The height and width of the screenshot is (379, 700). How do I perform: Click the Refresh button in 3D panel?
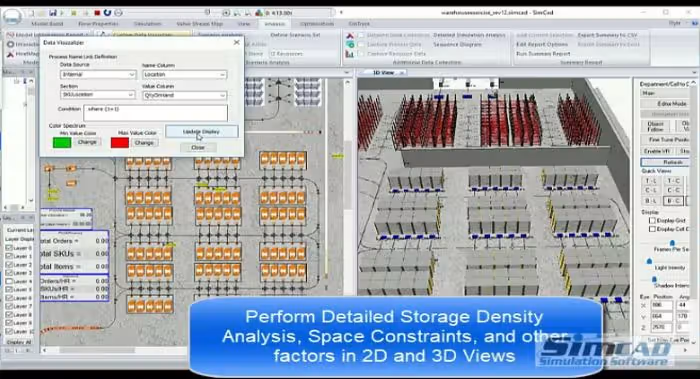click(665, 162)
